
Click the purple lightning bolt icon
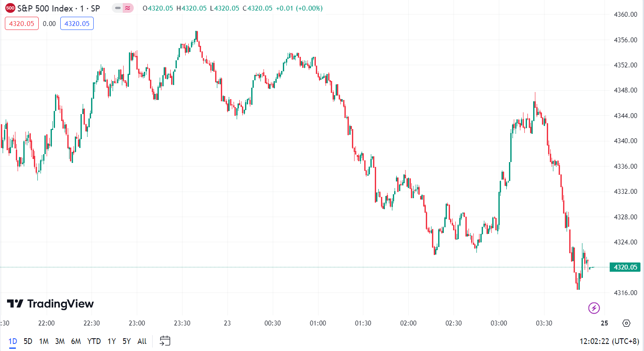(594, 308)
